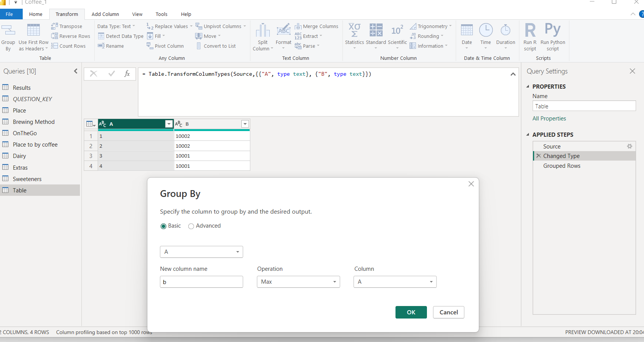Screen dimensions: 644x342
Task: Collapse the PROPERTIES section
Action: [x=528, y=86]
